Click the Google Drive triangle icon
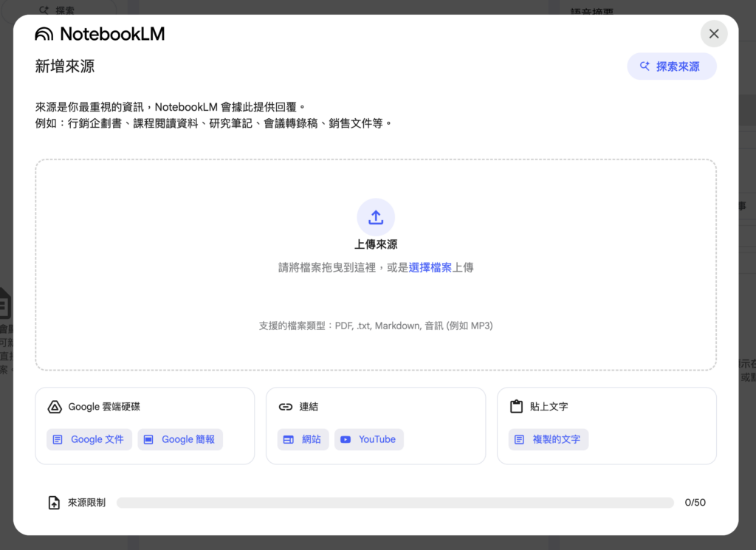The width and height of the screenshot is (756, 550). [54, 407]
